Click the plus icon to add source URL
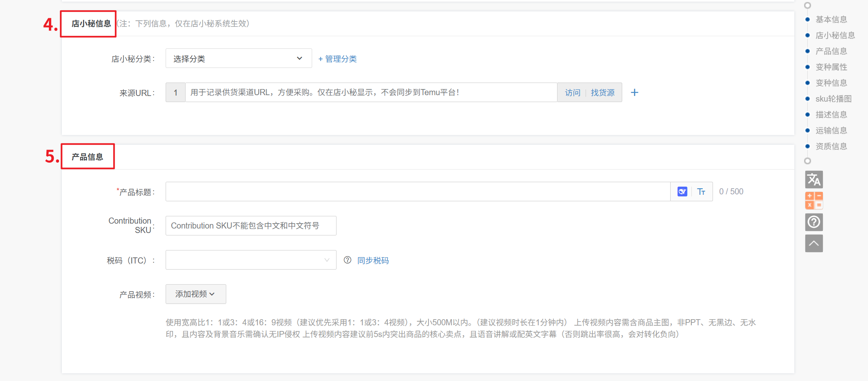868x381 pixels. click(x=634, y=93)
